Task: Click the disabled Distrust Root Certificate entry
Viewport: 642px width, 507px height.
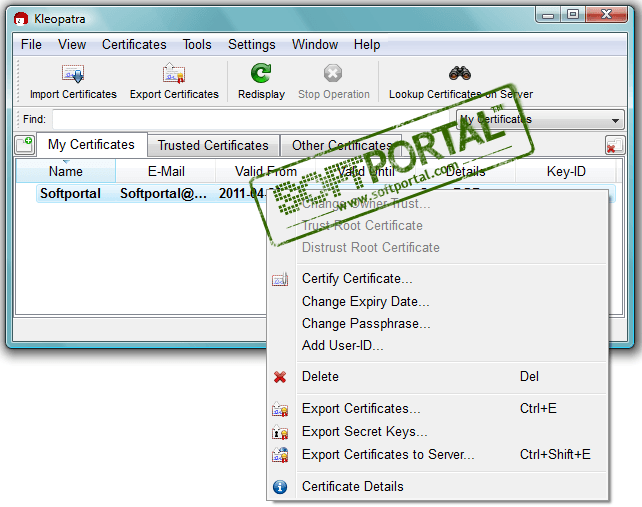Action: 437,247
